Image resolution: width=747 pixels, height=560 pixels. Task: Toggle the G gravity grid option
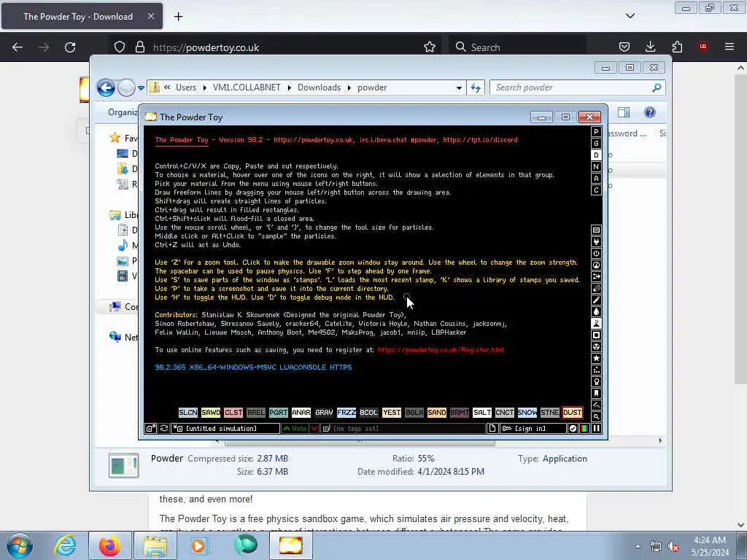596,144
